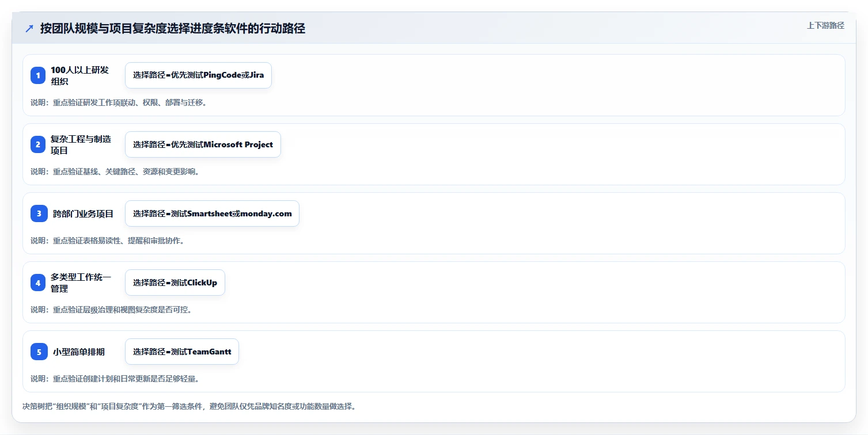Click the footer sentence starting with 决策树把
Viewport: 868px width, 435px height.
(x=189, y=406)
